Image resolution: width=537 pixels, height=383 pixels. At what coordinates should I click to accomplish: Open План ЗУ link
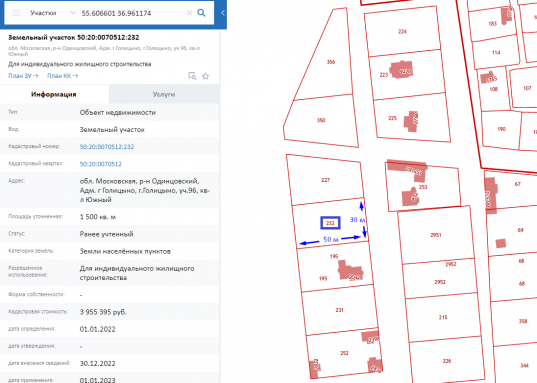tap(23, 76)
